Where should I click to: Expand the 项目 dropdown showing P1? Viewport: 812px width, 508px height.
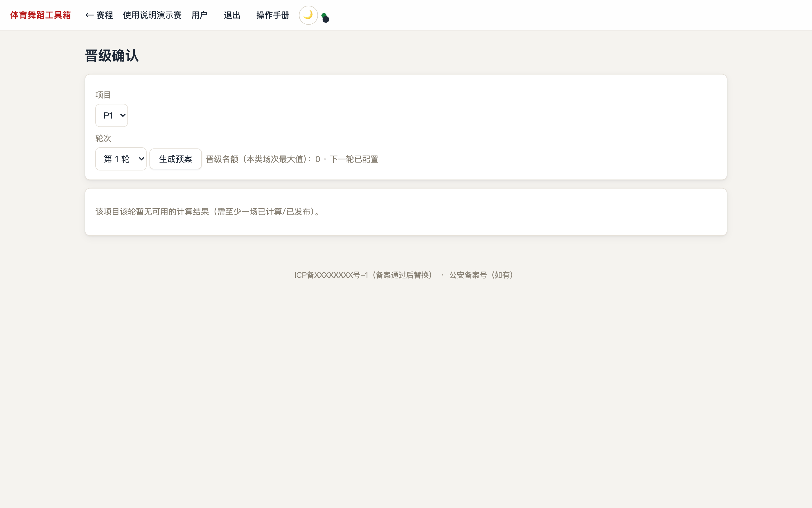[x=111, y=115]
